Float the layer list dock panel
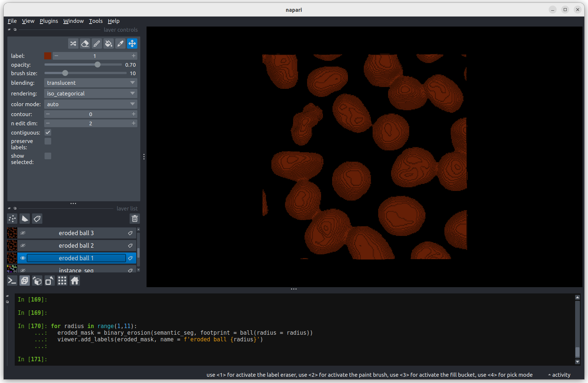The image size is (588, 383). pyautogui.click(x=15, y=208)
